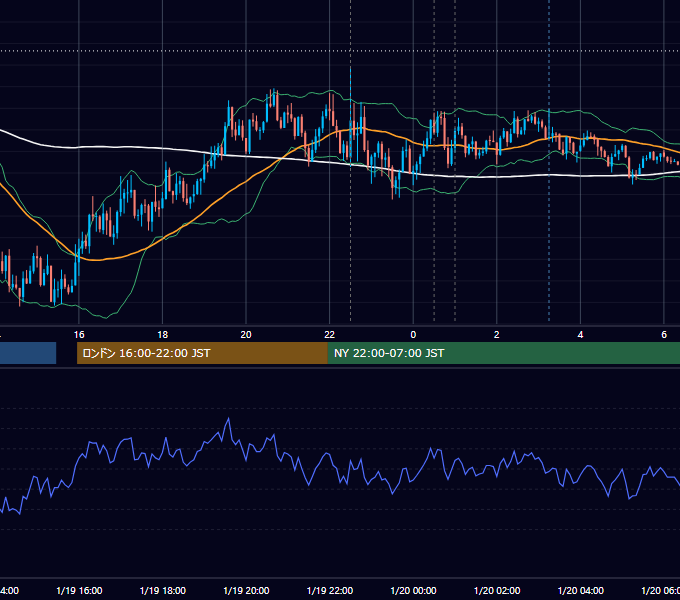Click the 16 hour label on chart axis
The image size is (680, 600).
point(79,335)
